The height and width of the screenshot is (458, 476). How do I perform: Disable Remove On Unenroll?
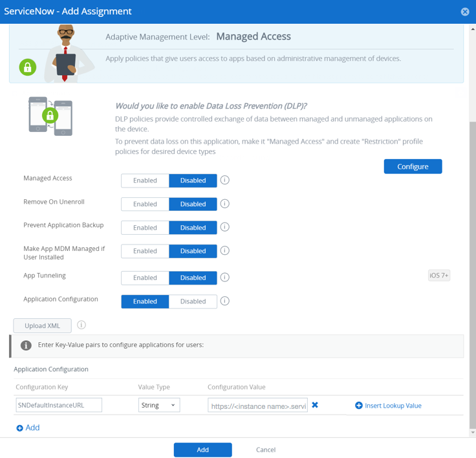pyautogui.click(x=193, y=204)
